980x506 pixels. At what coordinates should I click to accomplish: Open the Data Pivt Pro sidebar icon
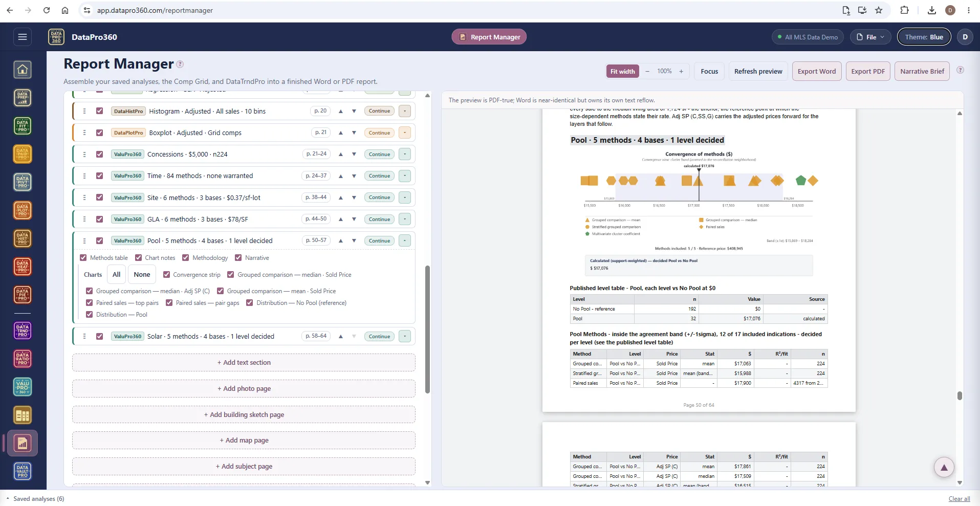point(23,182)
